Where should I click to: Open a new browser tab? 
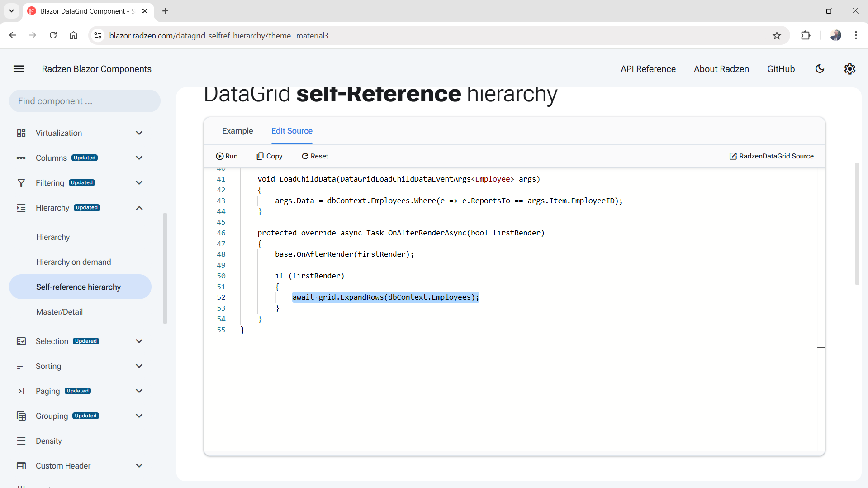pos(166,11)
